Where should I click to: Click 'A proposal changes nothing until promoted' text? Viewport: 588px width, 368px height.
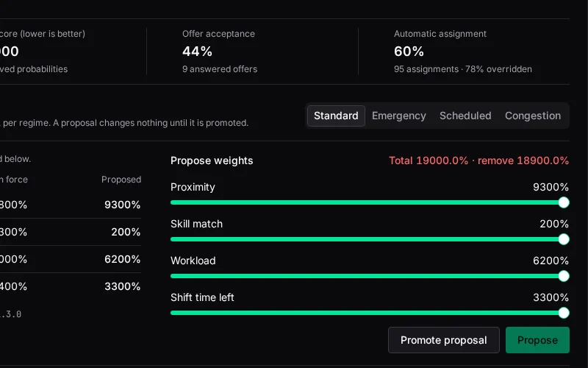(151, 123)
